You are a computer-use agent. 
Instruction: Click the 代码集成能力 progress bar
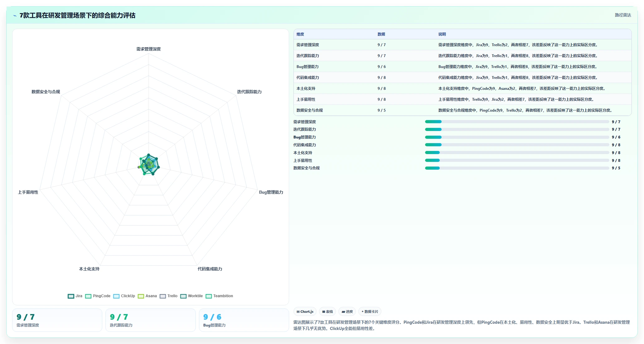point(517,145)
